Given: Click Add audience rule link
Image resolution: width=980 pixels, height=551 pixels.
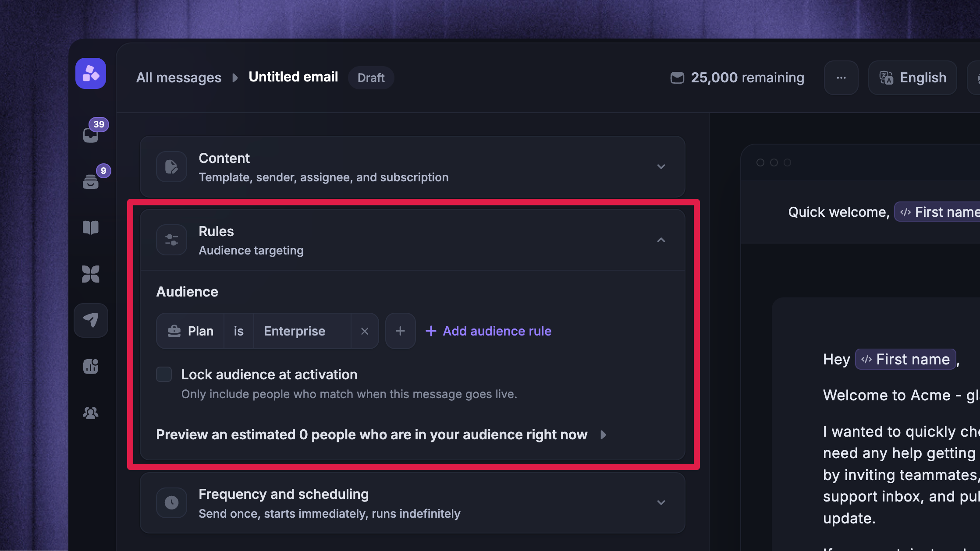Looking at the screenshot, I should pos(489,331).
